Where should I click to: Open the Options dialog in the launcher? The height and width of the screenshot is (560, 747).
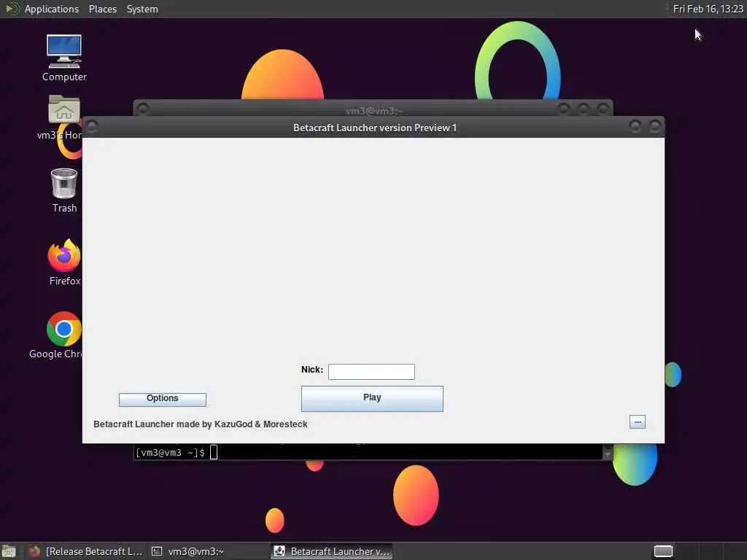(163, 400)
